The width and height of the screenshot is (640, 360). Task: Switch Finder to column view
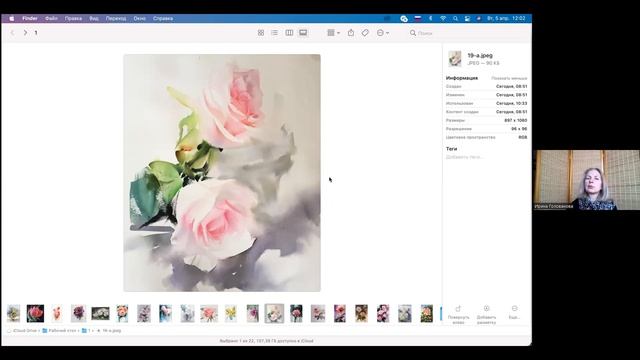coord(289,33)
